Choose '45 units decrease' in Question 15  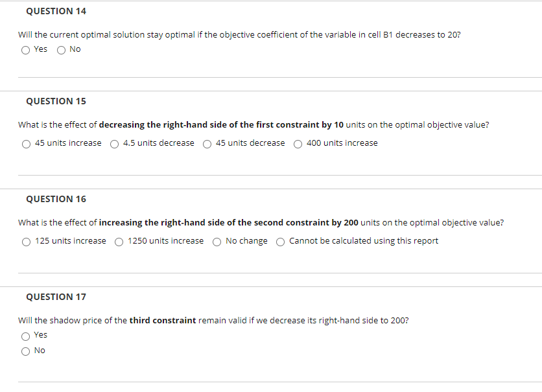[206, 143]
